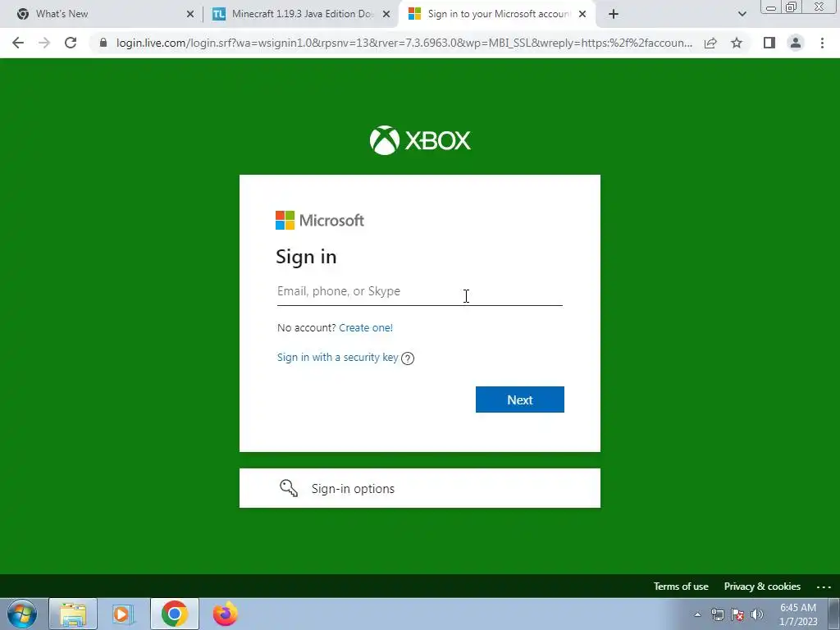This screenshot has width=840, height=630.
Task: Click the key icon beside Sign-in options
Action: (x=289, y=488)
